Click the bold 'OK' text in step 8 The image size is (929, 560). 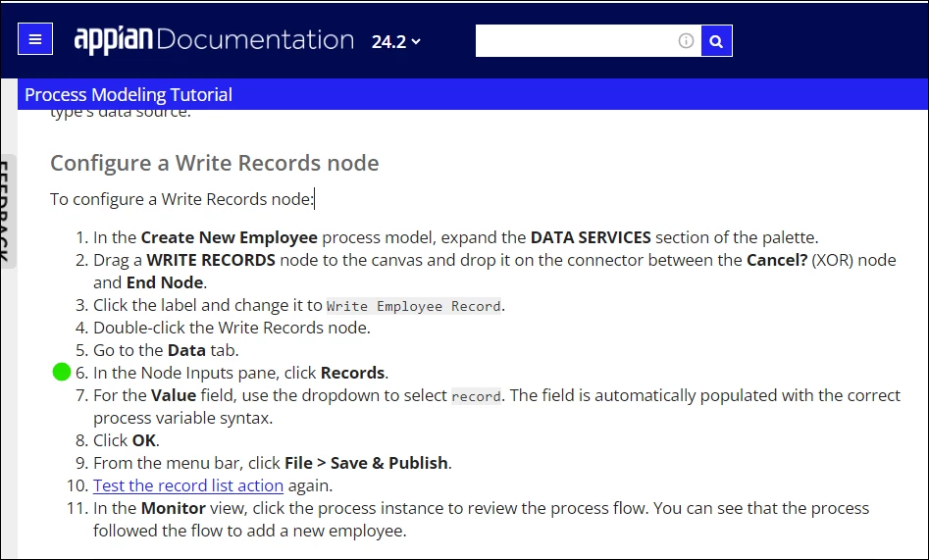(x=144, y=440)
